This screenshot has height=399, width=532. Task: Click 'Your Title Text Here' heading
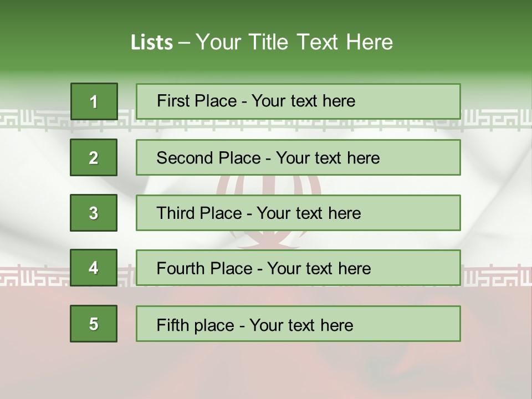point(294,42)
